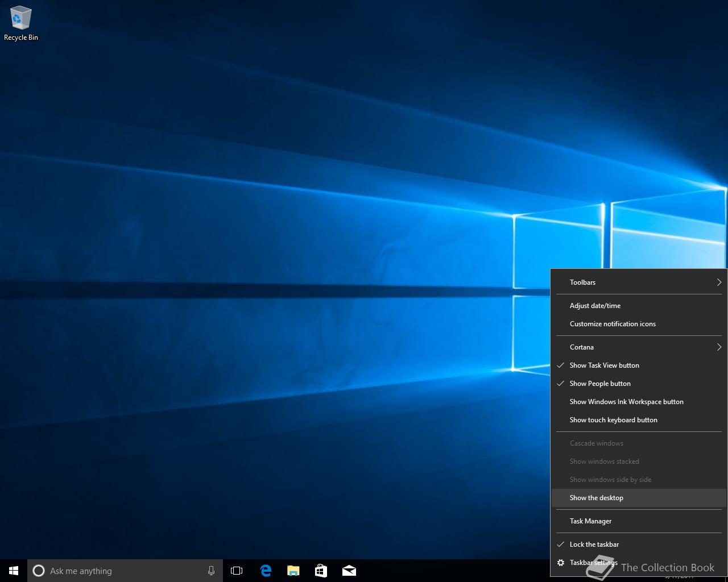
Task: Open the Windows Start button
Action: click(x=14, y=571)
